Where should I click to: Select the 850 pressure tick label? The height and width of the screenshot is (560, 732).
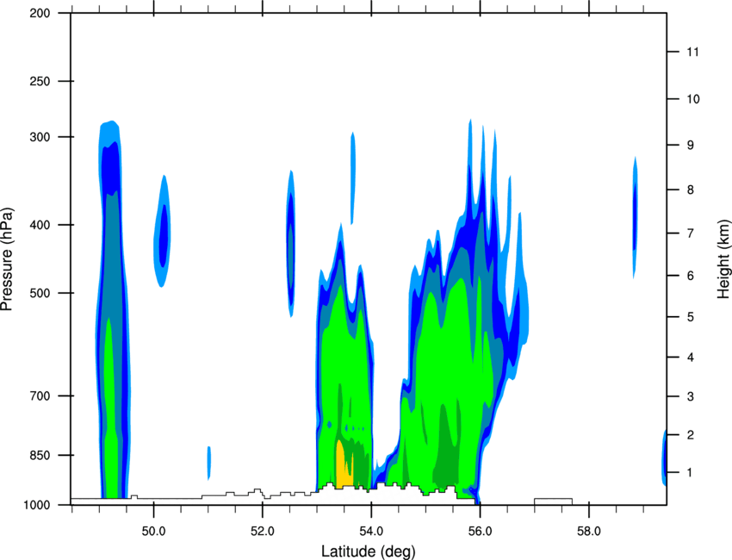40,455
